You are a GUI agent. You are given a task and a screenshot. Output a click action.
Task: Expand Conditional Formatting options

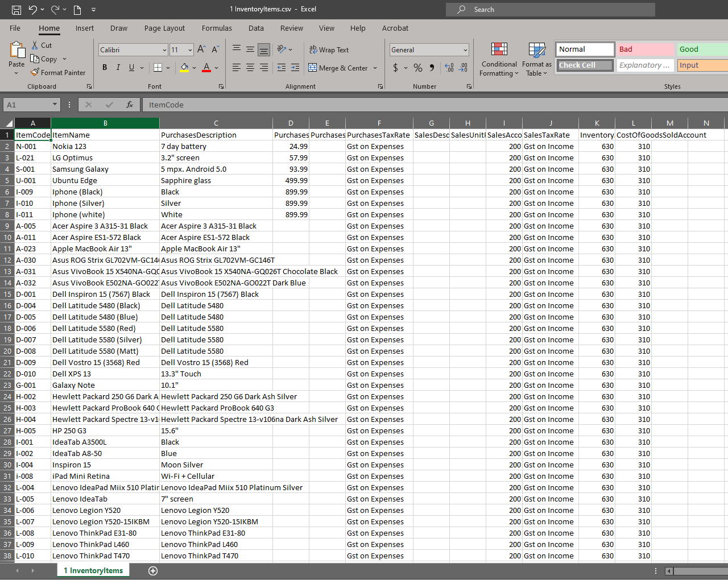click(x=499, y=59)
